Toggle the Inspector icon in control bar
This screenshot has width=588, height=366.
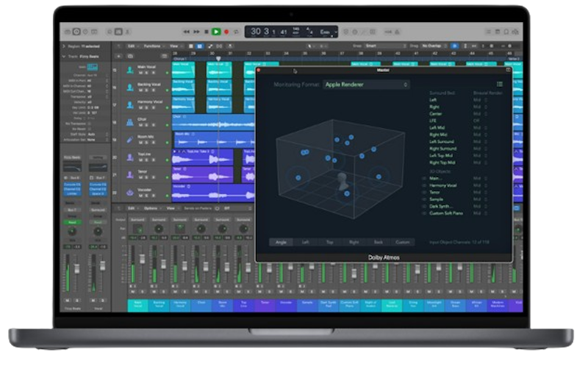(76, 32)
